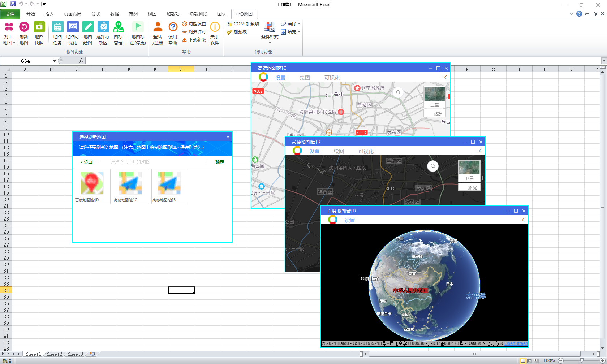Switch to the 开始 Home ribbon tab
The height and width of the screenshot is (364, 607).
pos(31,14)
